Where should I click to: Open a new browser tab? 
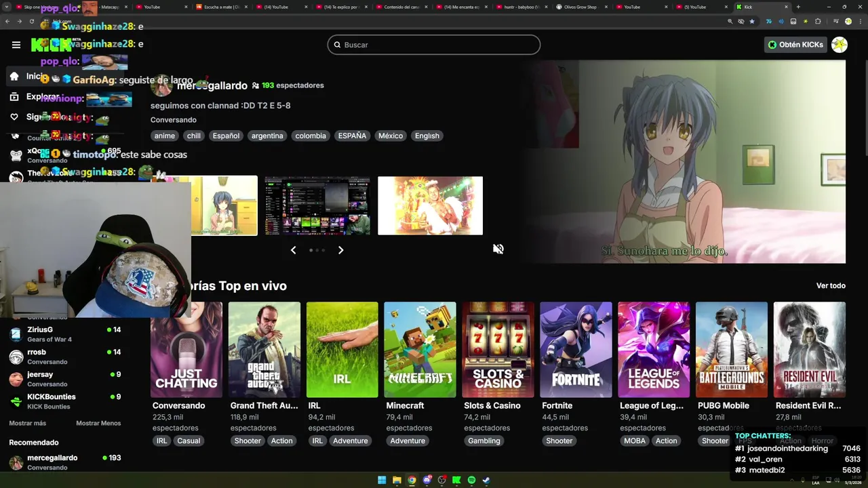point(798,7)
